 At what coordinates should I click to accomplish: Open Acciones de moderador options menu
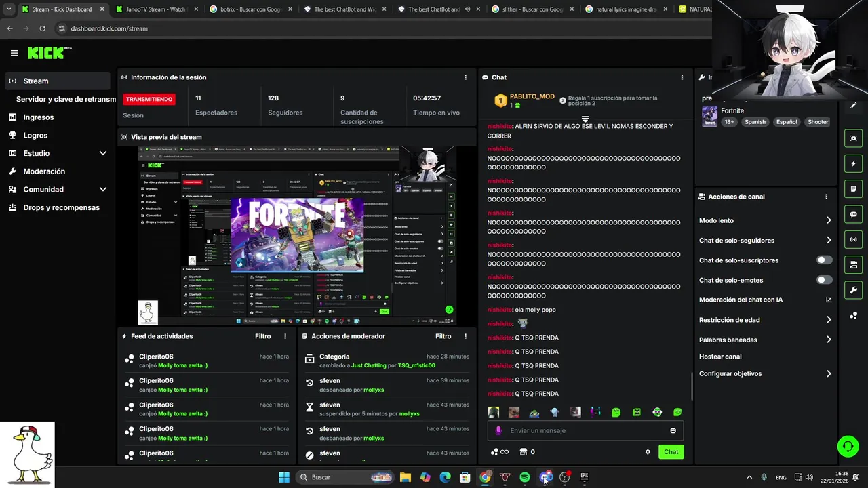[x=465, y=336]
